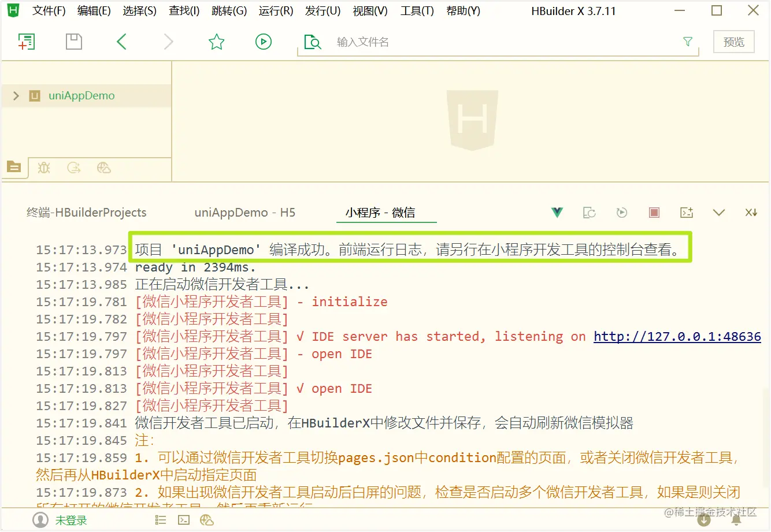Click the save file toolbar icon
Image resolution: width=771 pixels, height=532 pixels.
tap(74, 42)
